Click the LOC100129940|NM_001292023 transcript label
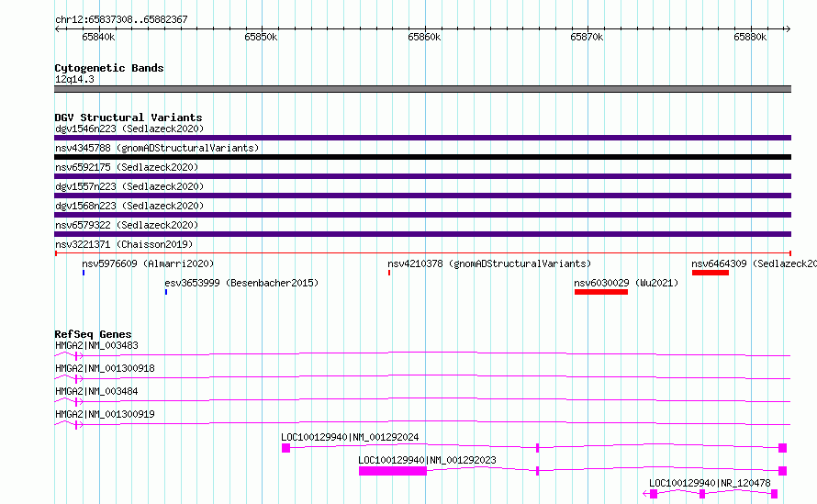 coord(427,460)
